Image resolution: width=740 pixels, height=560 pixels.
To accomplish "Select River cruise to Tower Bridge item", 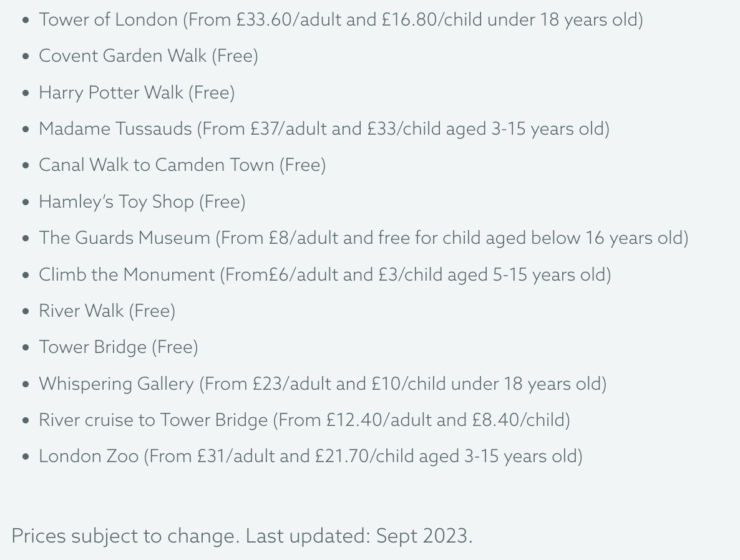I will click(x=304, y=420).
